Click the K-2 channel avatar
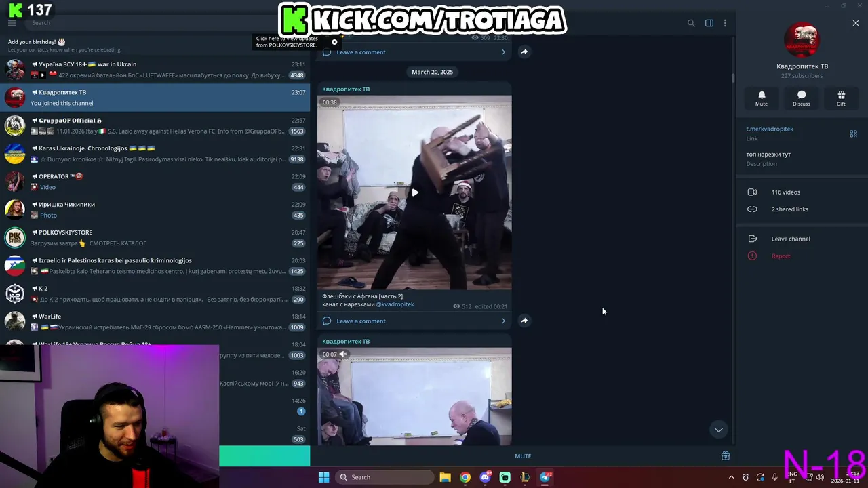The image size is (868, 488). click(x=15, y=293)
